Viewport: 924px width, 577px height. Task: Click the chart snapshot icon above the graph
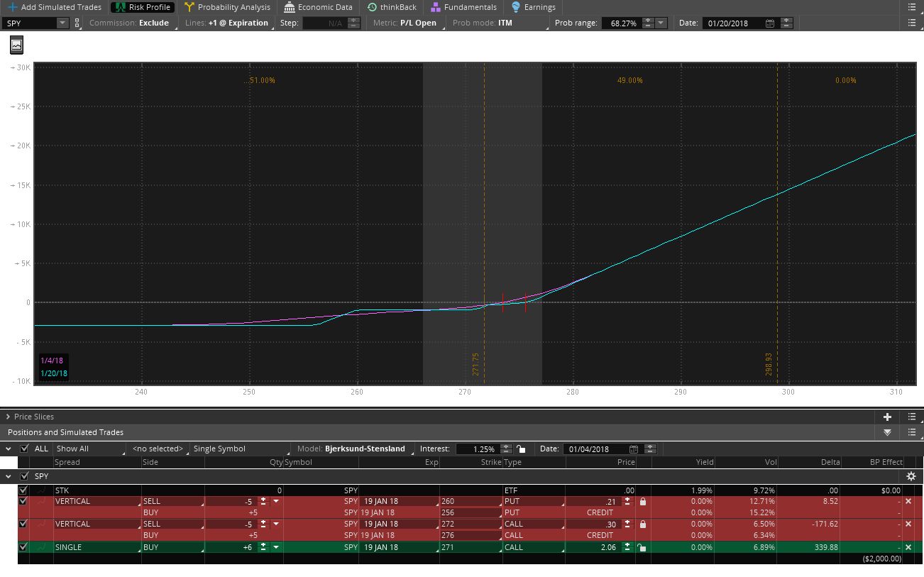(16, 45)
